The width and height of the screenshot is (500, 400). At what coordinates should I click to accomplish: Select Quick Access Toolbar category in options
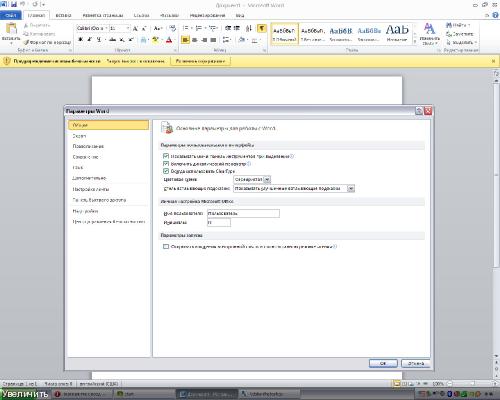point(108,200)
